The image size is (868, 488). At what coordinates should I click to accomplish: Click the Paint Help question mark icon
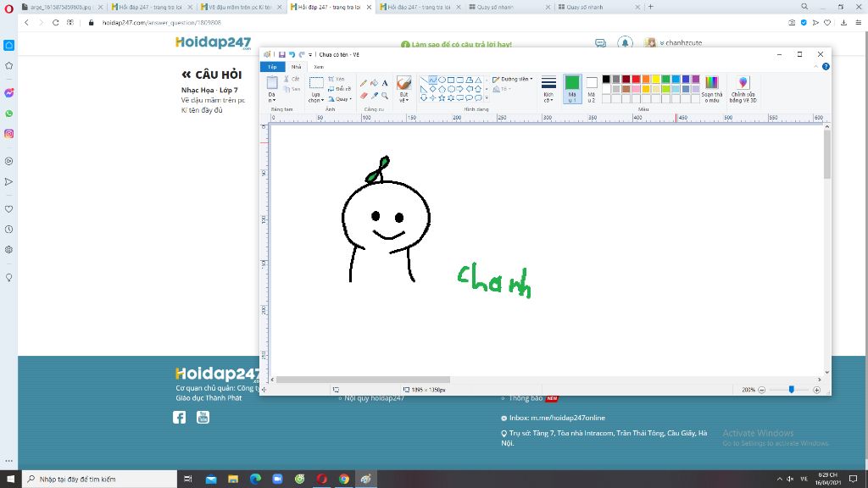coord(826,66)
